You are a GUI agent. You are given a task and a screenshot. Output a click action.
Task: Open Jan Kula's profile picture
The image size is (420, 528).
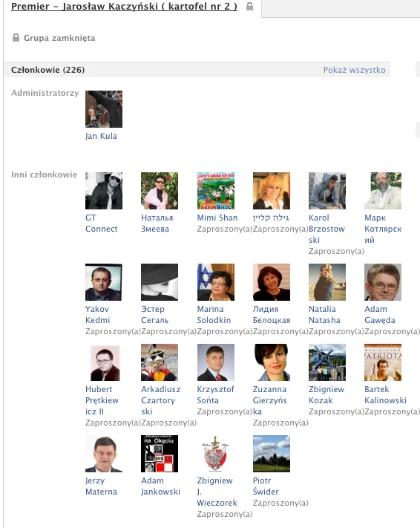(x=104, y=109)
